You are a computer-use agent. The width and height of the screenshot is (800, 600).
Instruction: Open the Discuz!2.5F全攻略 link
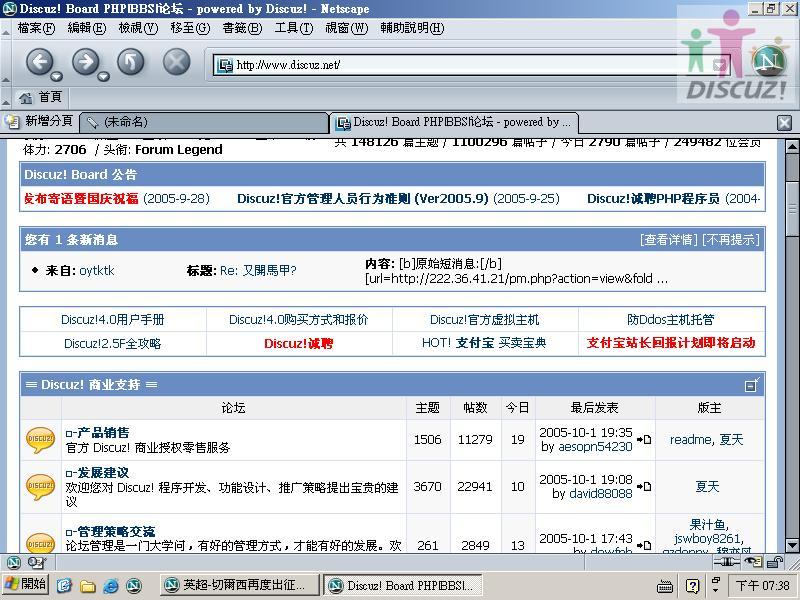(113, 343)
